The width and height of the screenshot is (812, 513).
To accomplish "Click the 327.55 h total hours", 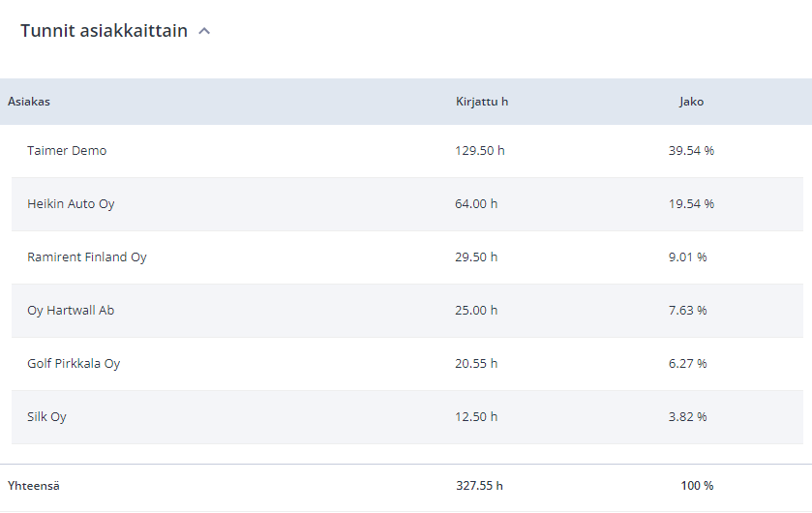I will [x=479, y=486].
